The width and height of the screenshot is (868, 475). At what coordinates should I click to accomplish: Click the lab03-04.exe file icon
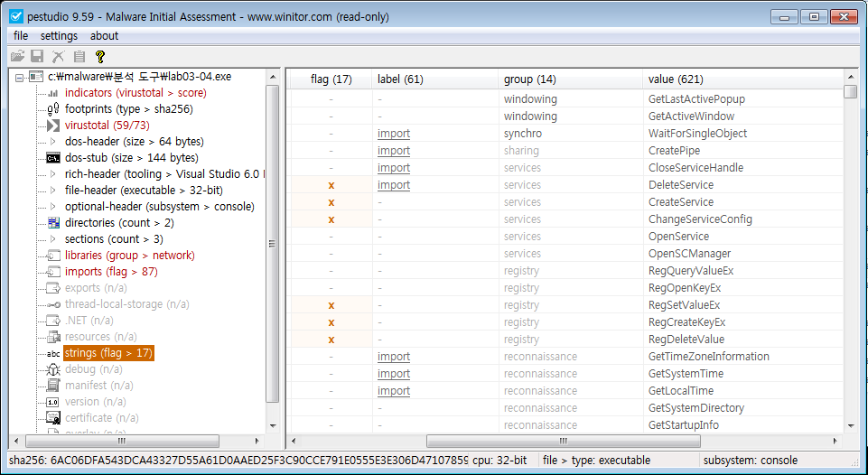click(36, 77)
